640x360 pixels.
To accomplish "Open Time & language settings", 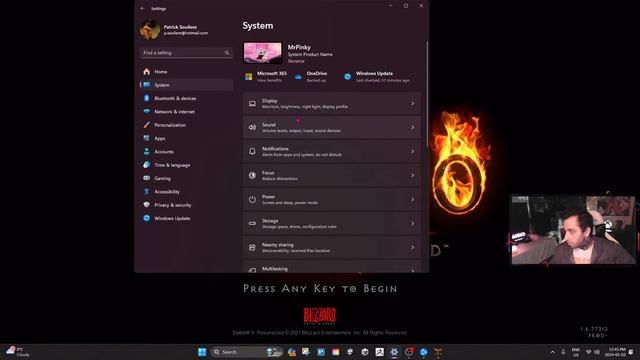I will point(187,165).
